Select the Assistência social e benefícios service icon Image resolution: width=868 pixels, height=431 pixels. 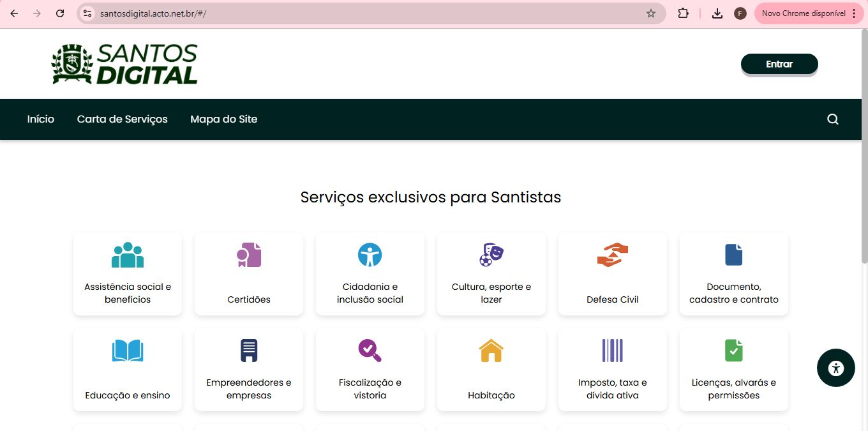[x=127, y=254]
